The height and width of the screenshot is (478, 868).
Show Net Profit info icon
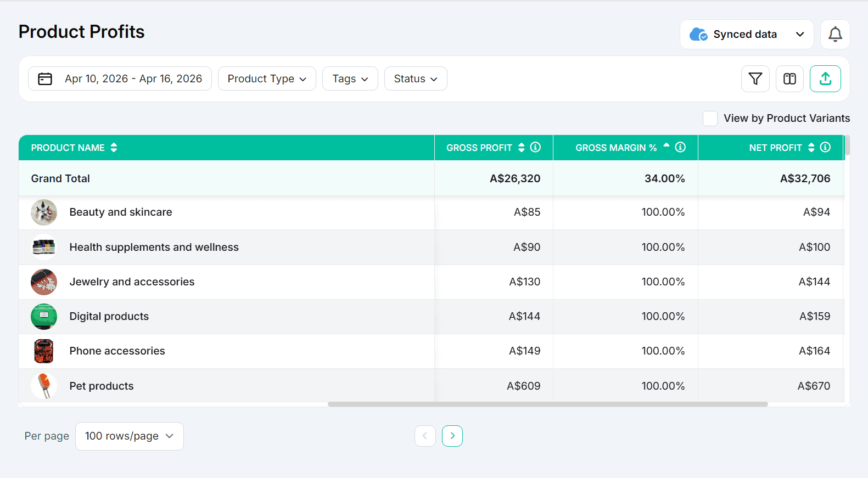[x=825, y=147]
